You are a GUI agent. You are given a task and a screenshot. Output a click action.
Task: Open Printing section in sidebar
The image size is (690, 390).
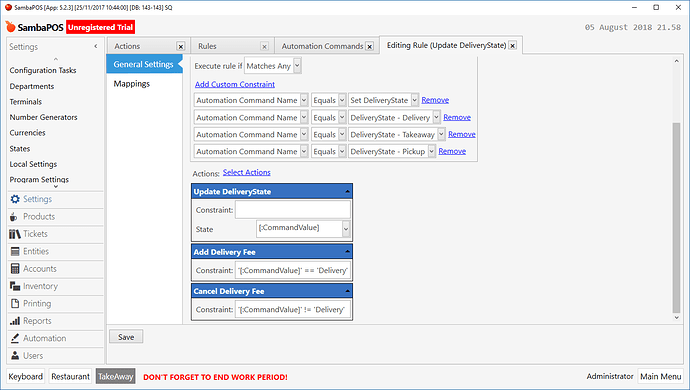pyautogui.click(x=55, y=303)
